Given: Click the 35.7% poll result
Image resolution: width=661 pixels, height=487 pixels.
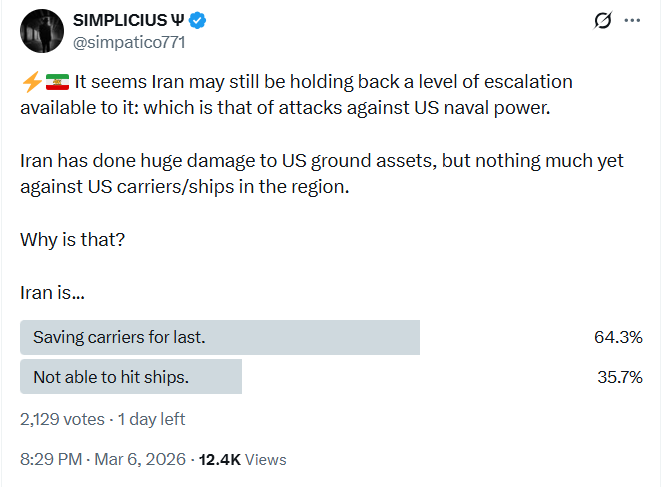Looking at the screenshot, I should [617, 377].
